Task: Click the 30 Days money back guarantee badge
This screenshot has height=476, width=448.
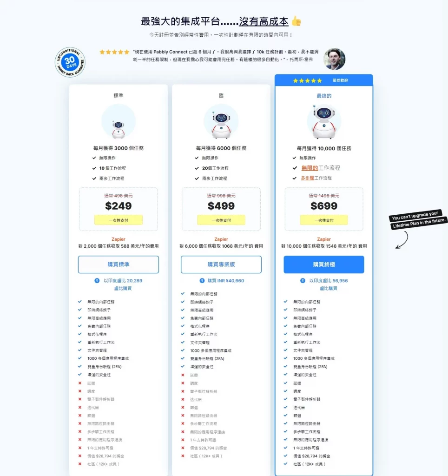Action: 70,62
